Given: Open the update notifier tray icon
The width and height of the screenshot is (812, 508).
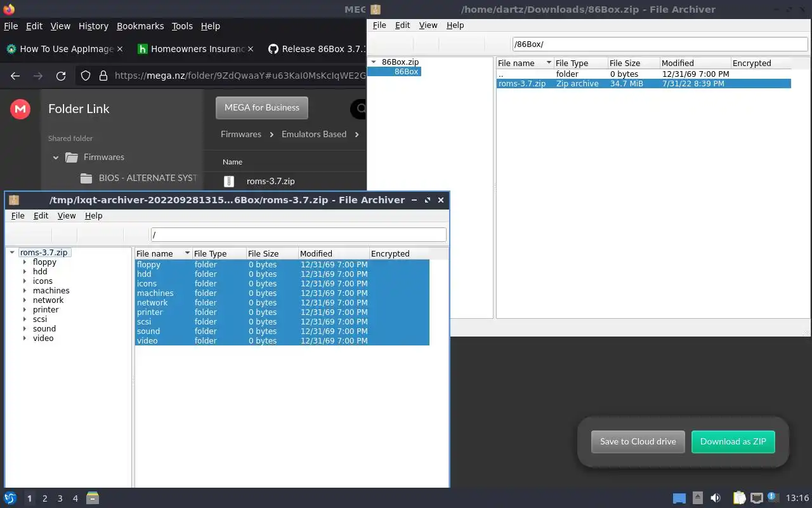Looking at the screenshot, I should pos(773,498).
